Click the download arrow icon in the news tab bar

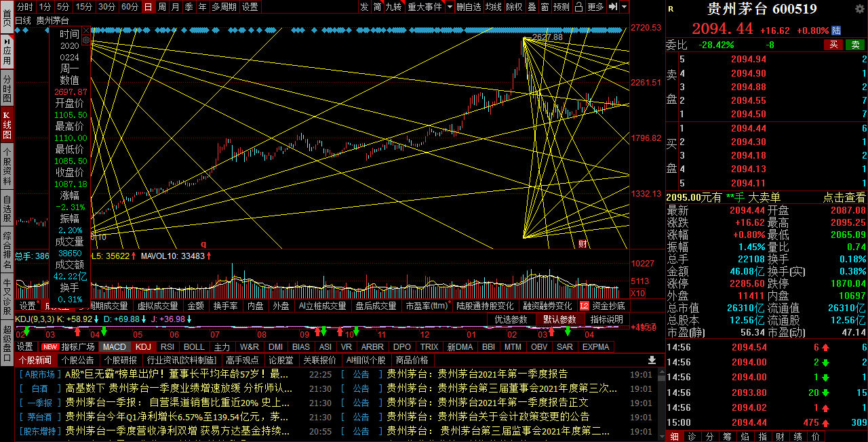652,360
